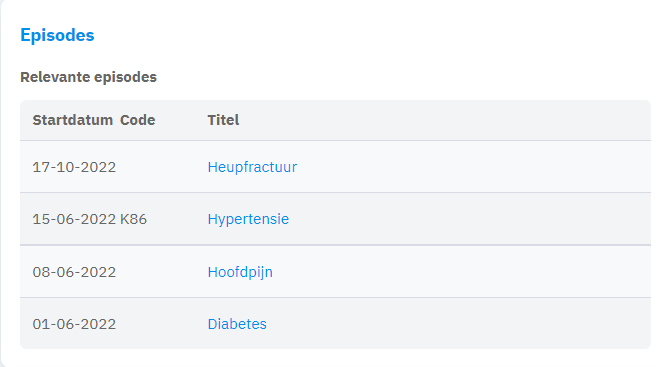Click the K86 code of Hypertensie
This screenshot has width=662, height=367.
coord(133,219)
